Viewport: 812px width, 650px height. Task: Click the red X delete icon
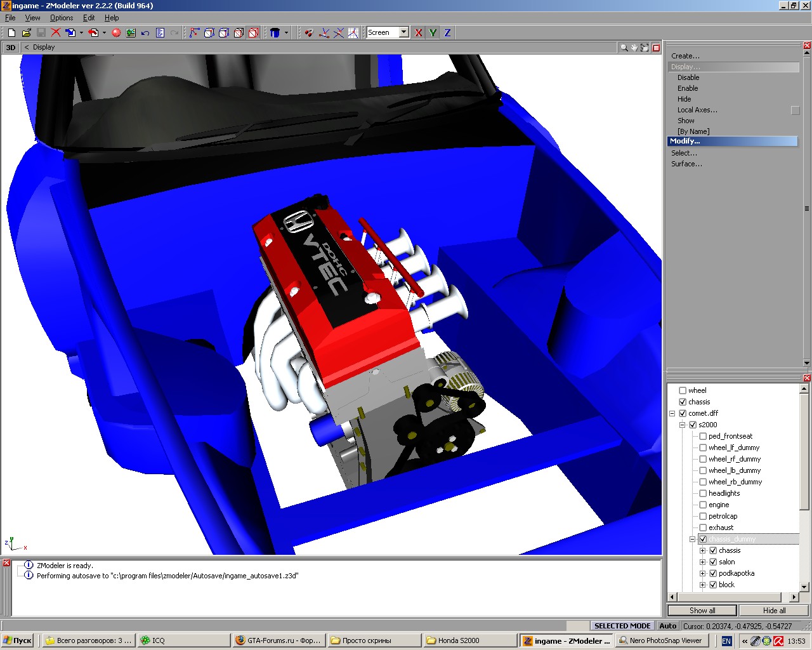click(56, 32)
